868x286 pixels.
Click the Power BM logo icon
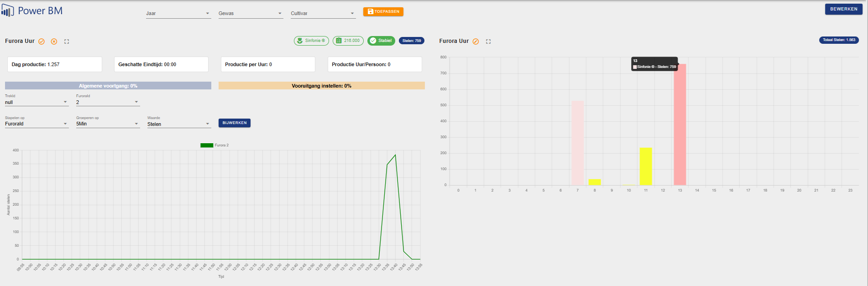coord(8,11)
